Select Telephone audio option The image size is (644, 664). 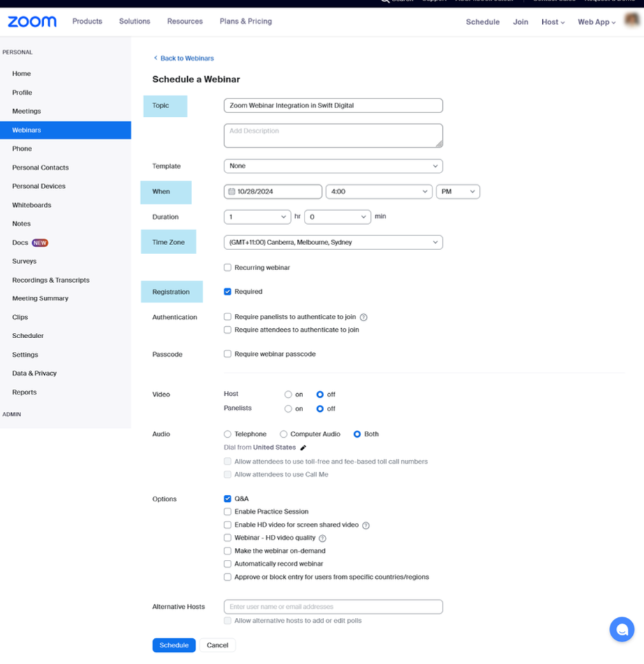click(x=228, y=434)
